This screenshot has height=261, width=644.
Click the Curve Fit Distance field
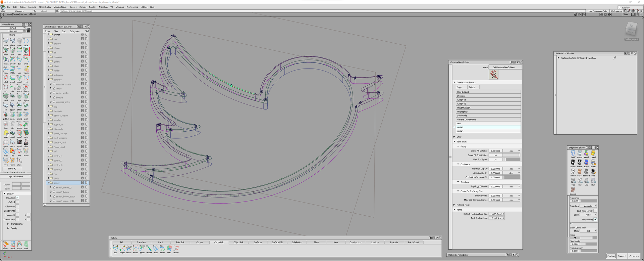click(495, 151)
